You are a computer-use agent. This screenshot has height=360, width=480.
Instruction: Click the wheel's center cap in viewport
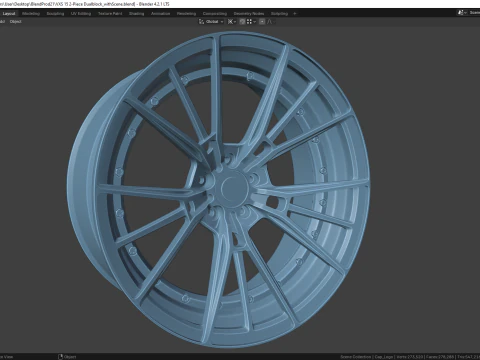point(234,188)
